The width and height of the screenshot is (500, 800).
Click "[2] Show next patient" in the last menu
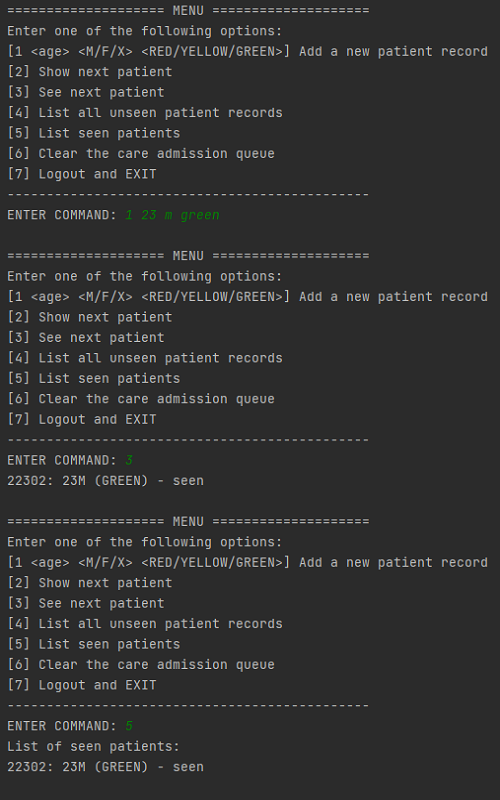click(90, 583)
